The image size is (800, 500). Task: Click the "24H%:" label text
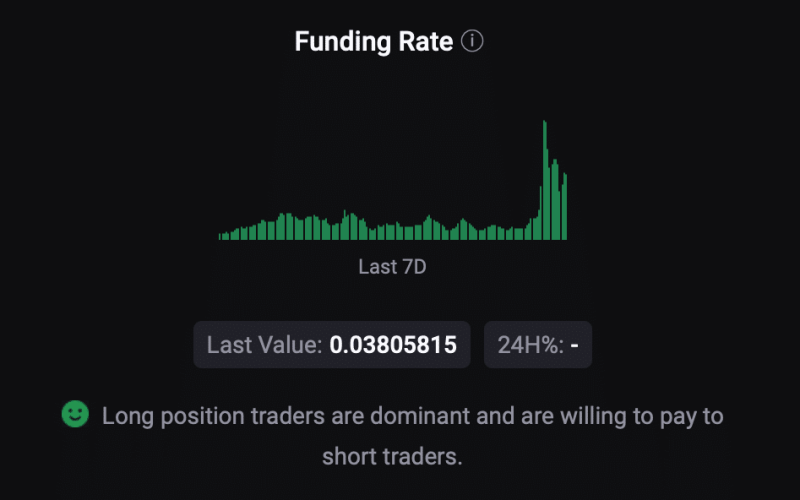pos(530,345)
